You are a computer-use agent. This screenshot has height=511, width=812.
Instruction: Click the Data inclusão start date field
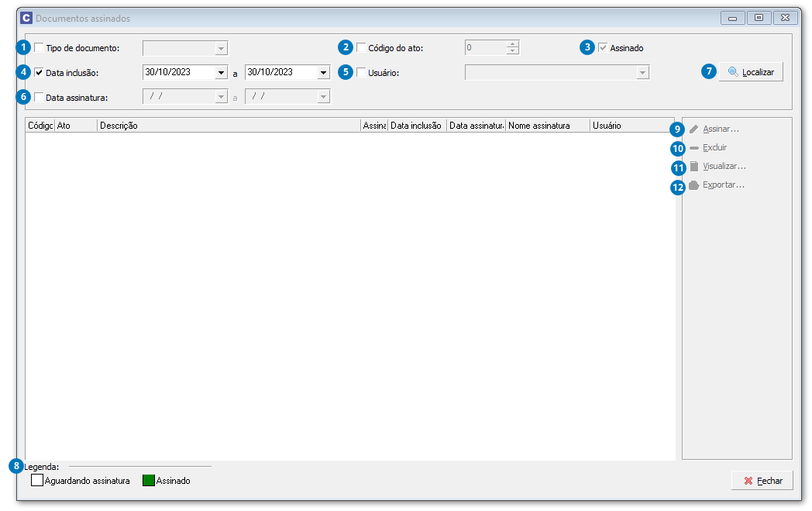click(179, 73)
